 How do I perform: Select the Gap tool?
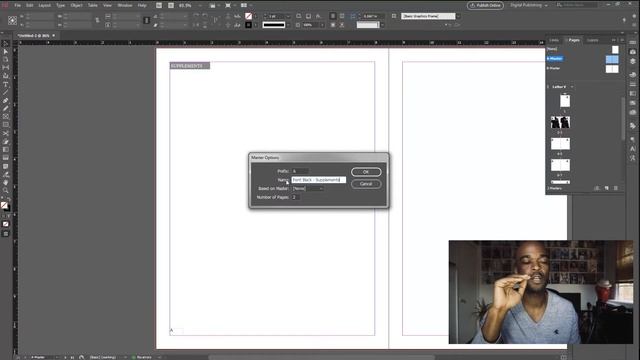(5, 68)
